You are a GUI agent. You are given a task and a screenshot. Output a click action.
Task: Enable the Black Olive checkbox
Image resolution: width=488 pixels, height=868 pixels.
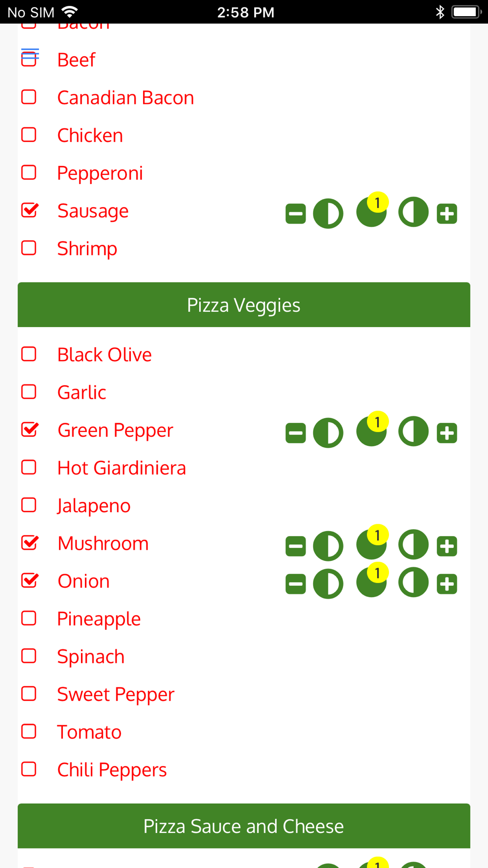tap(29, 354)
